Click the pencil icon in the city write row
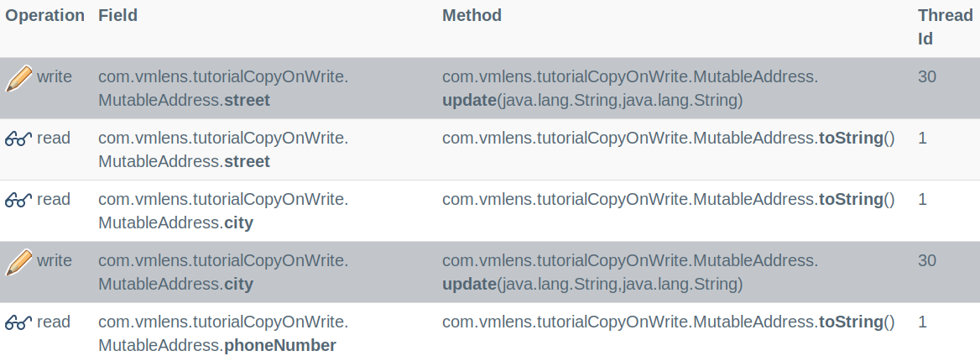The image size is (980, 356). click(x=18, y=262)
